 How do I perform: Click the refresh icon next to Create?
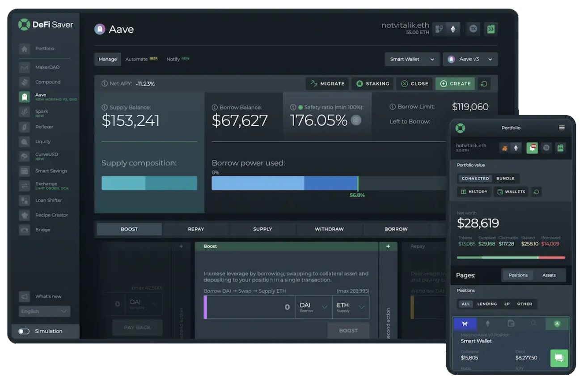(x=483, y=84)
